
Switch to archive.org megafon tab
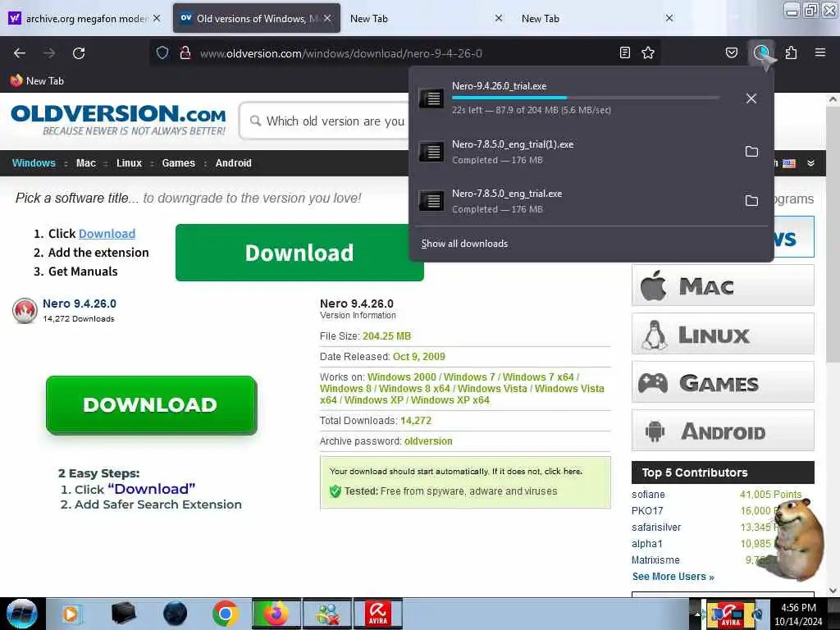pyautogui.click(x=85, y=18)
